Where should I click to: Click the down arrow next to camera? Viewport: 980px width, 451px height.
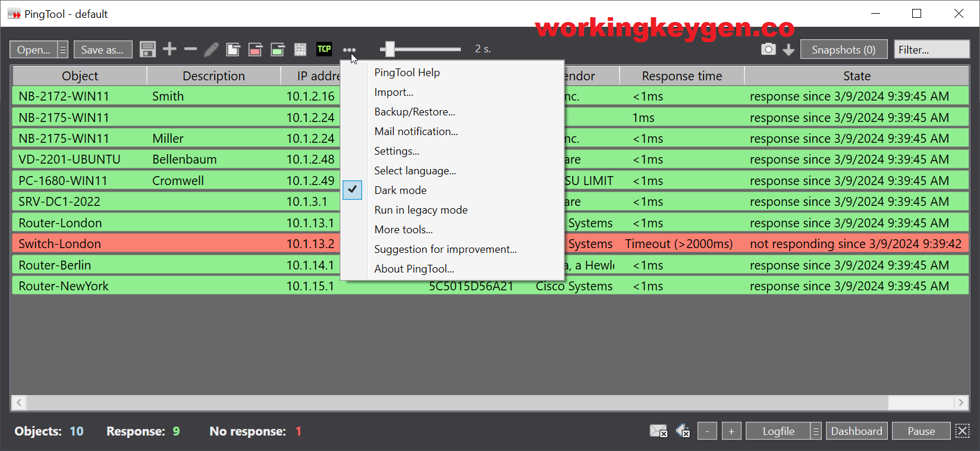click(789, 50)
